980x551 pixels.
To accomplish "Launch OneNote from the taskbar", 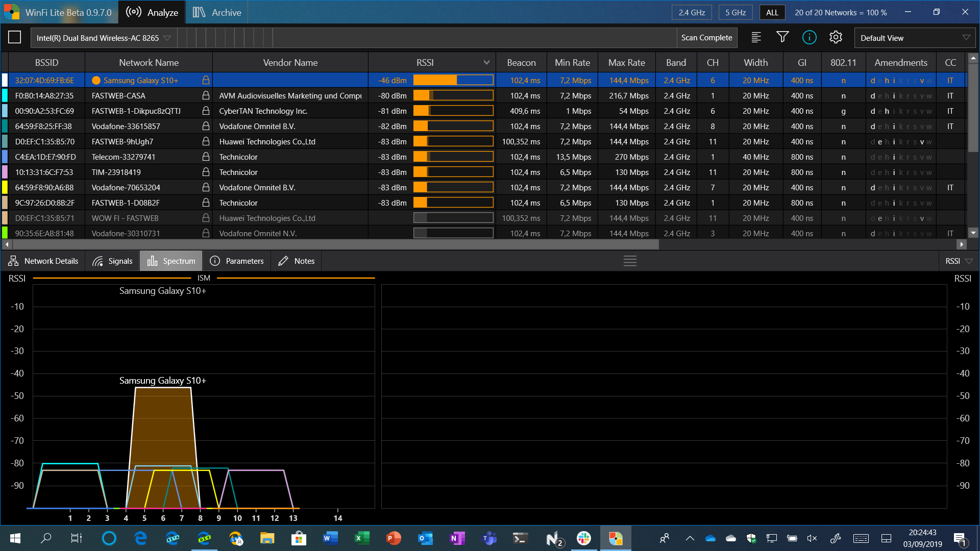I will pos(457,538).
